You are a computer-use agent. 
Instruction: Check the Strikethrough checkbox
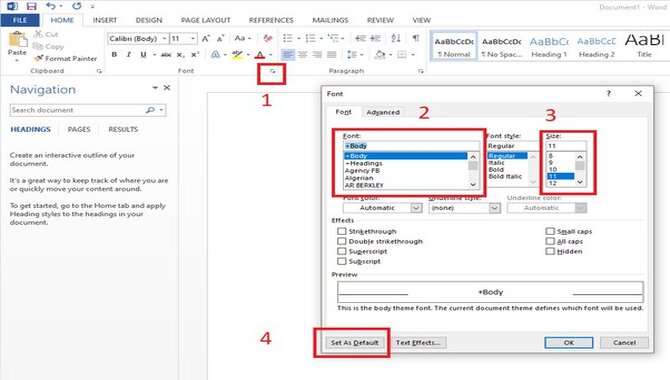coord(341,231)
